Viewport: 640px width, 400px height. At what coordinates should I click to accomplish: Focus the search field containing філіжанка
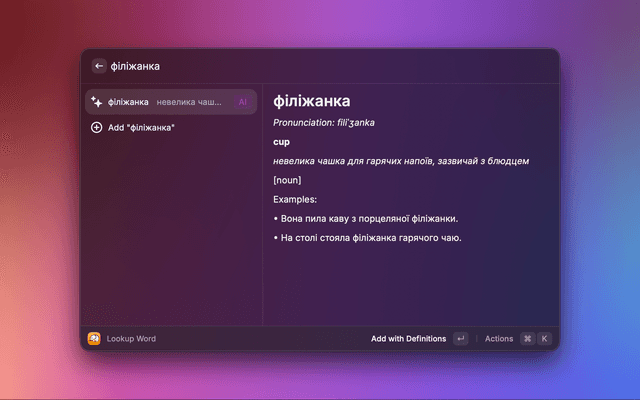300,66
